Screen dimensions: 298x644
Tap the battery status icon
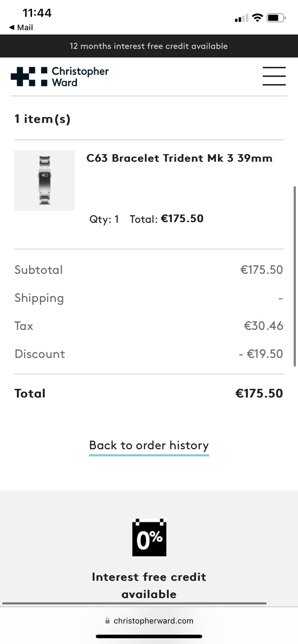[276, 18]
